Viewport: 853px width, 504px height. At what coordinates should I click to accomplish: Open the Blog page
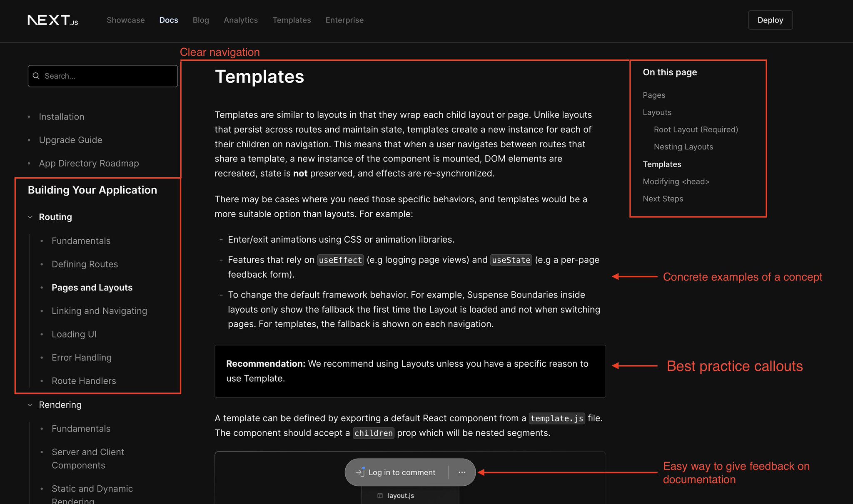[201, 20]
